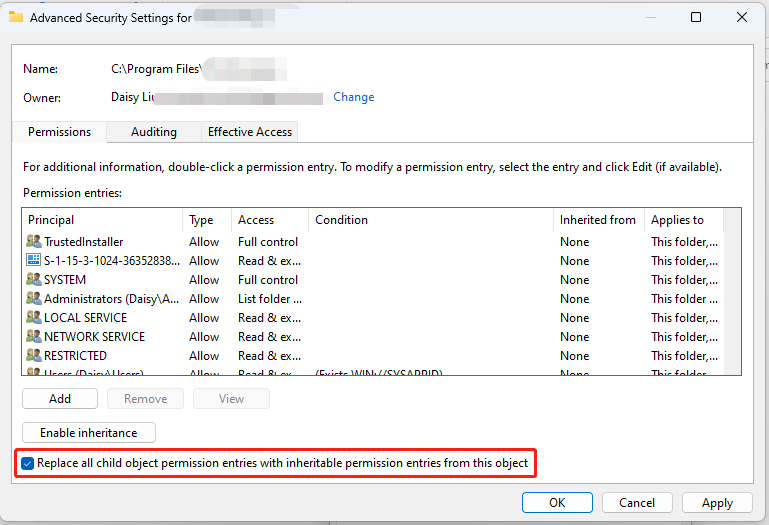
Task: Select the Permissions tab
Action: (59, 132)
